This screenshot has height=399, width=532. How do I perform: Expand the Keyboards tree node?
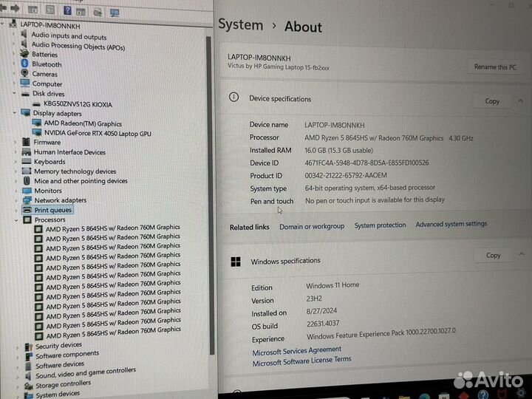16,162
